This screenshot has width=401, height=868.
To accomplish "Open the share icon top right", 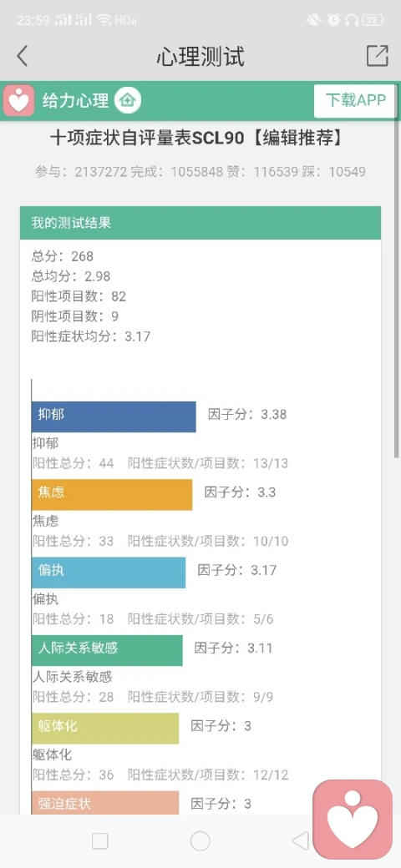I will (377, 56).
